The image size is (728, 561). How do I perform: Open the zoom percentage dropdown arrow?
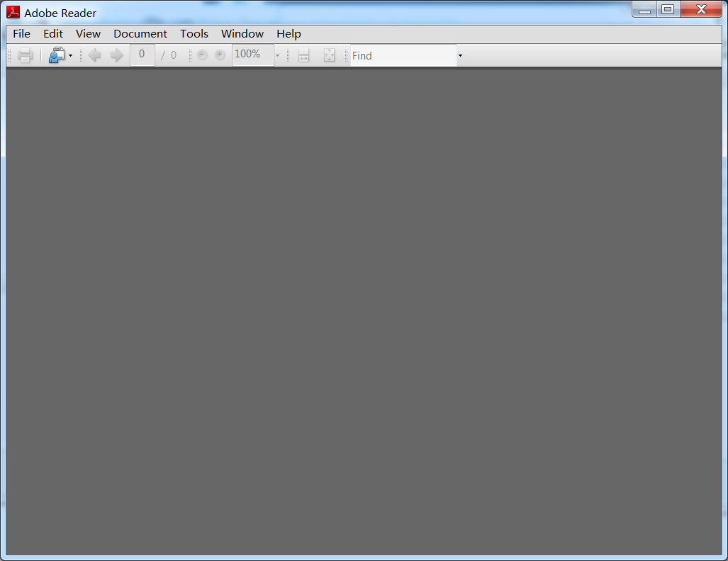point(277,56)
